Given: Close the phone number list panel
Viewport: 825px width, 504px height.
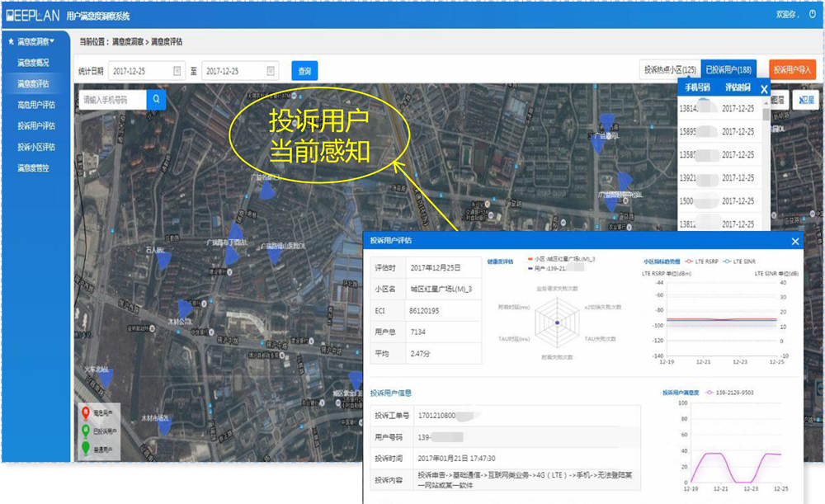Looking at the screenshot, I should click(x=764, y=88).
